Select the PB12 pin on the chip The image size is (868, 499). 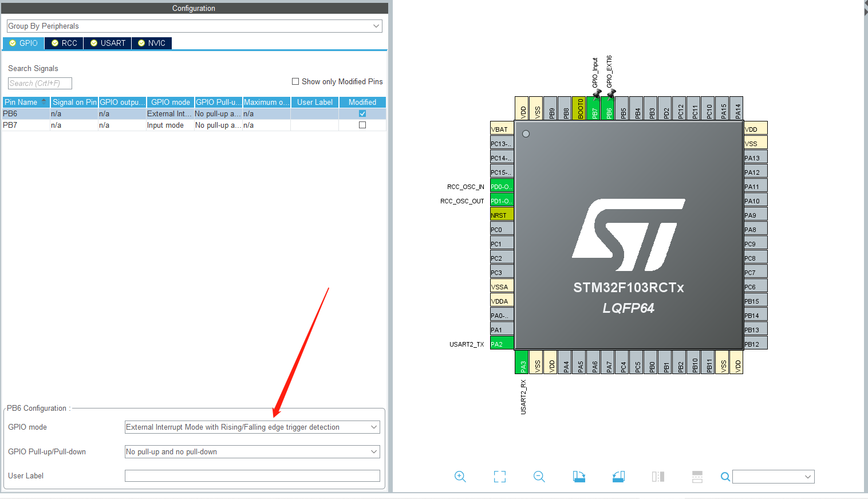[x=755, y=344]
